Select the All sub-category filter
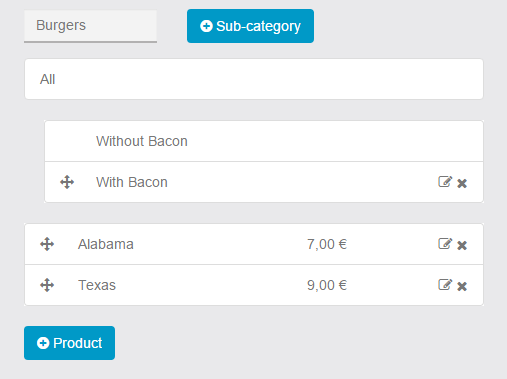This screenshot has height=379, width=507. [x=254, y=79]
